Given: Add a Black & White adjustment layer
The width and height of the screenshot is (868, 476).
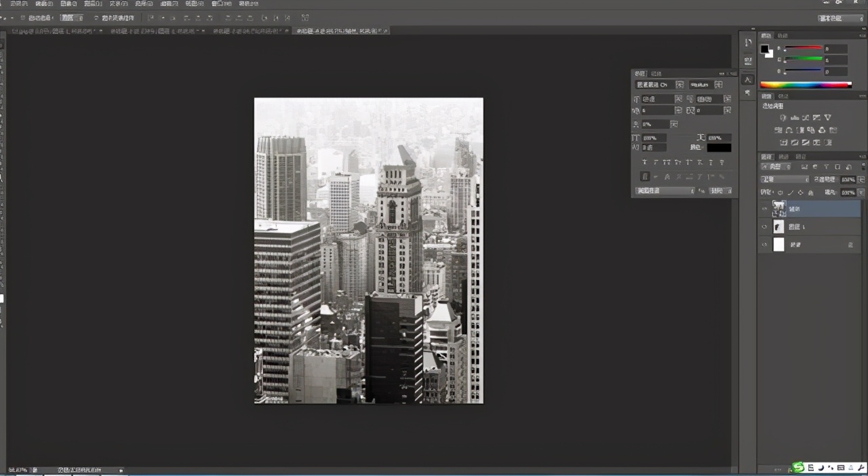Looking at the screenshot, I should tap(800, 130).
